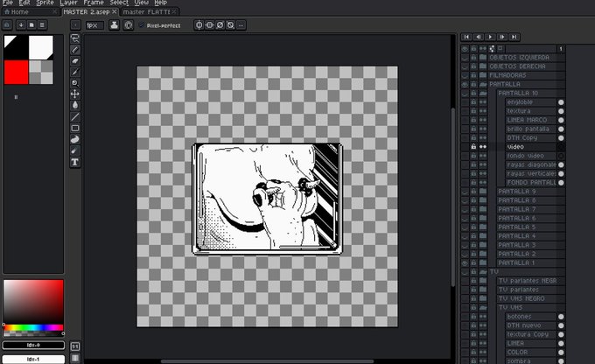The image size is (595, 364).
Task: Play the animation
Action: click(x=490, y=37)
